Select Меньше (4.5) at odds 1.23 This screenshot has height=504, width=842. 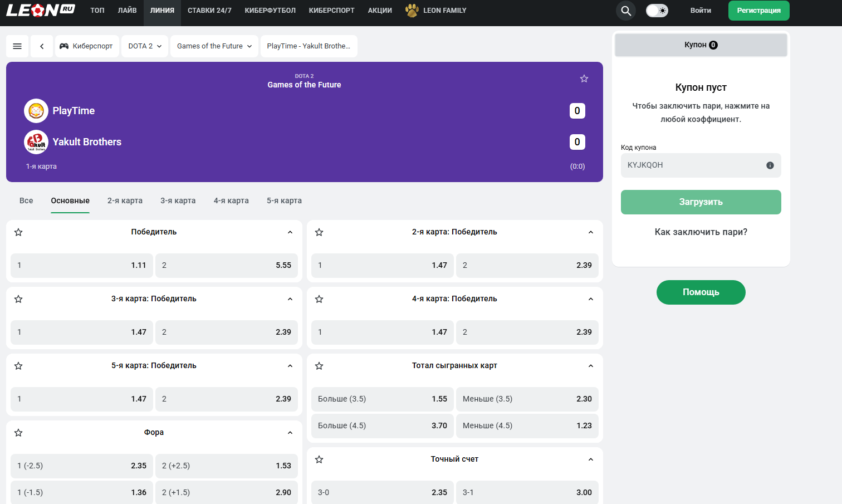coord(527,426)
